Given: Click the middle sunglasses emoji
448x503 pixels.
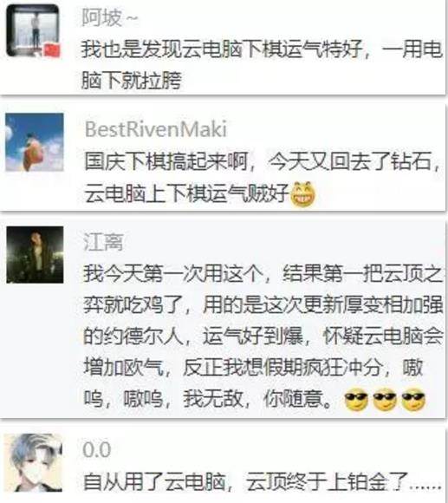Looking at the screenshot, I should [x=385, y=400].
